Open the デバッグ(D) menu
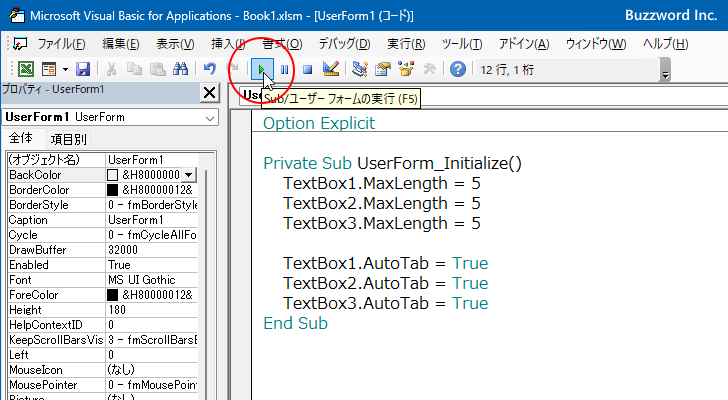The width and height of the screenshot is (728, 400). pos(344,44)
